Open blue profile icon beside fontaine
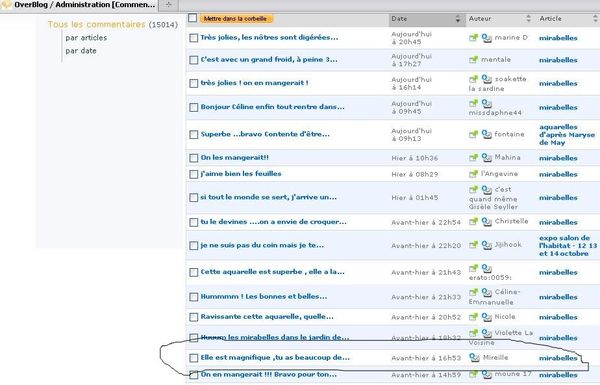The image size is (600, 385). pyautogui.click(x=486, y=134)
